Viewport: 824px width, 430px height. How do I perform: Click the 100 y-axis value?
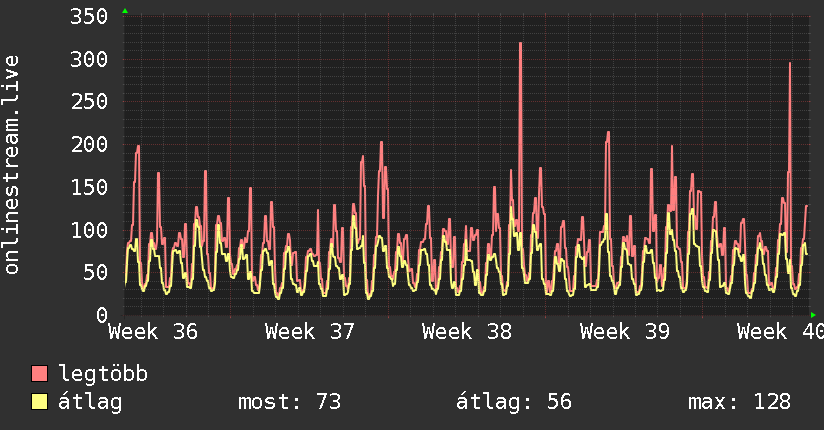[x=89, y=230]
